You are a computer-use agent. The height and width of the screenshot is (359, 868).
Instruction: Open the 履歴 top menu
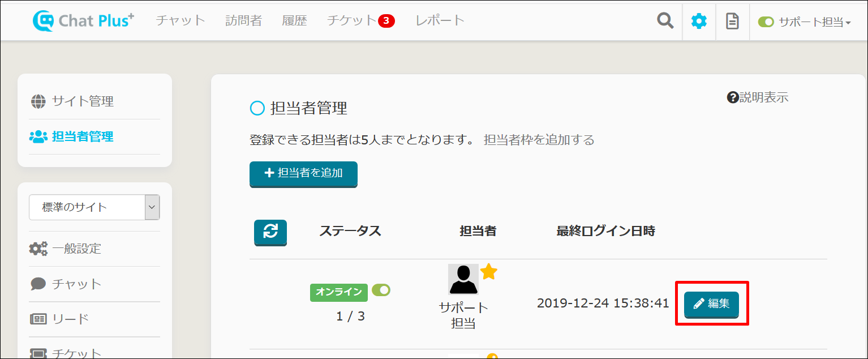(x=294, y=20)
